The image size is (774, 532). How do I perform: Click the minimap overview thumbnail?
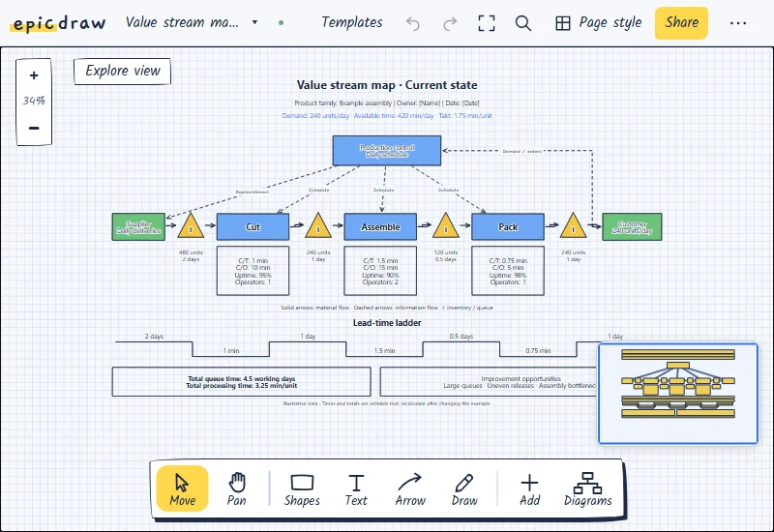[x=678, y=394]
